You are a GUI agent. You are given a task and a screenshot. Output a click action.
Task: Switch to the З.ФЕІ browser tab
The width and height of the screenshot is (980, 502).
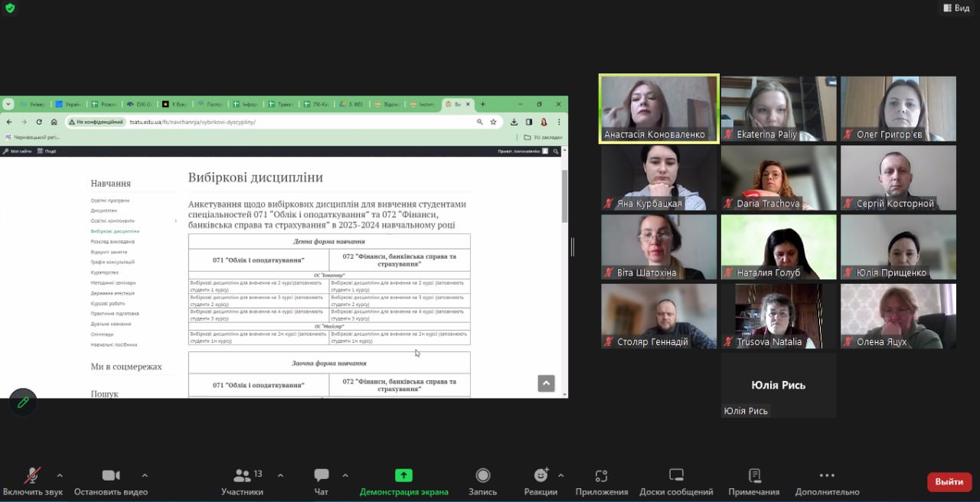point(351,104)
